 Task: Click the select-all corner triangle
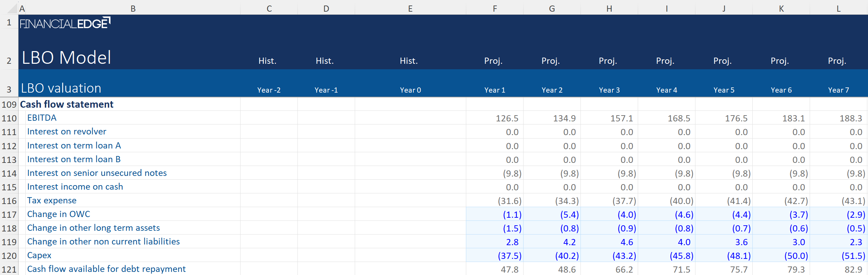coord(12,9)
